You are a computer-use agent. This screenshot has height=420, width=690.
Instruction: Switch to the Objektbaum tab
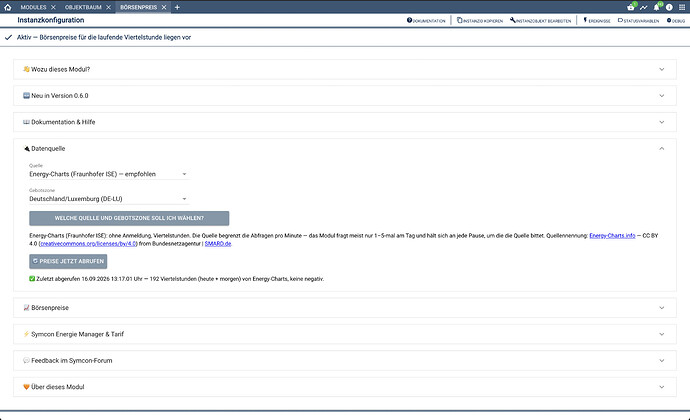point(83,7)
